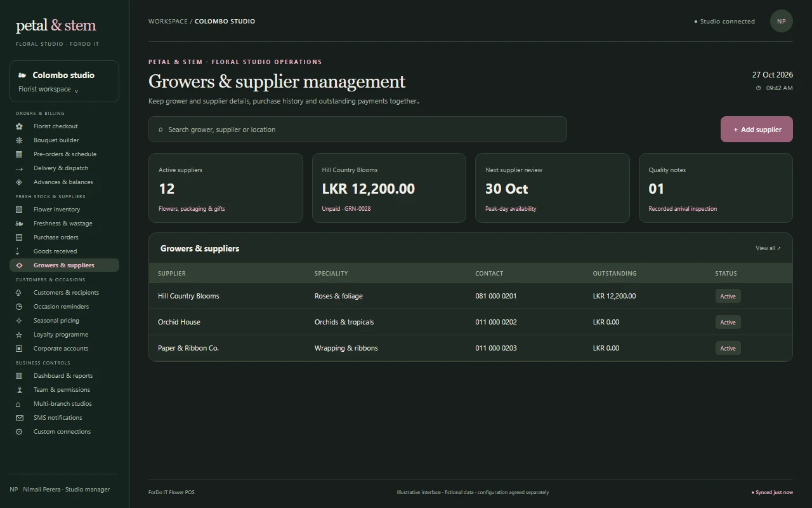Click the OUTSTANDING column header
The image size is (812, 508).
pos(615,274)
